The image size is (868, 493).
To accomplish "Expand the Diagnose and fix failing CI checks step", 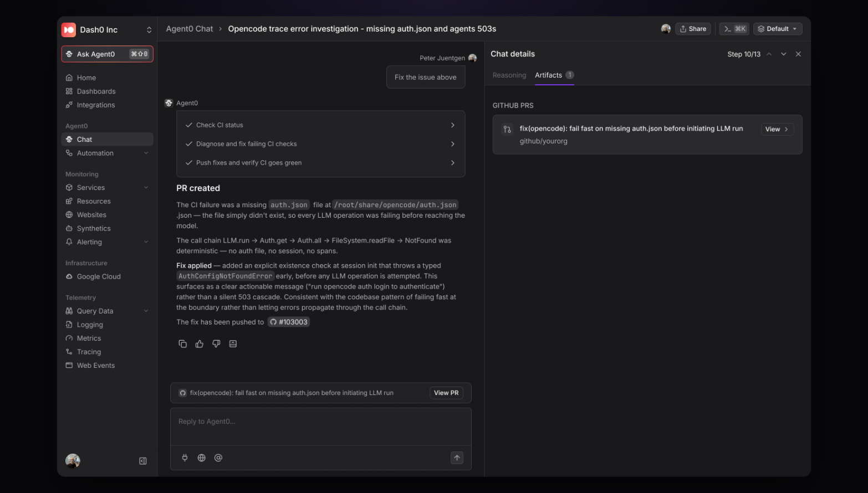I will pos(320,144).
